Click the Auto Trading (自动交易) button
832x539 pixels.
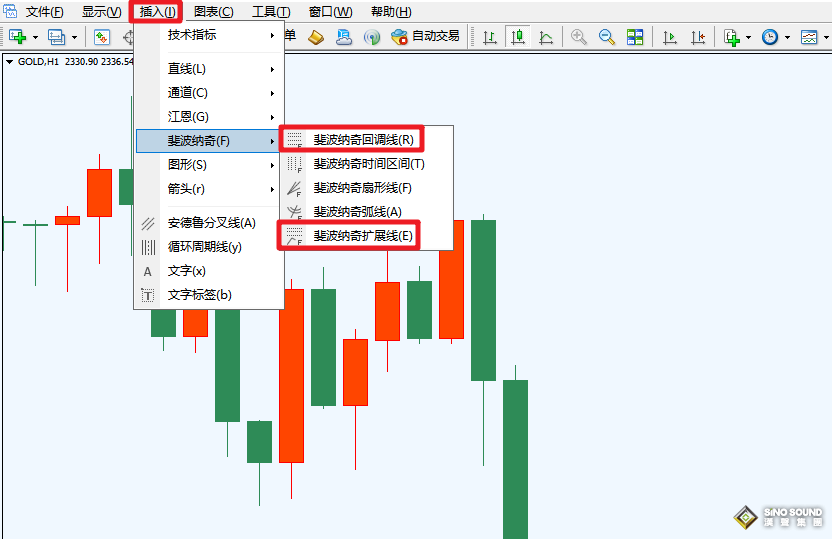point(426,36)
